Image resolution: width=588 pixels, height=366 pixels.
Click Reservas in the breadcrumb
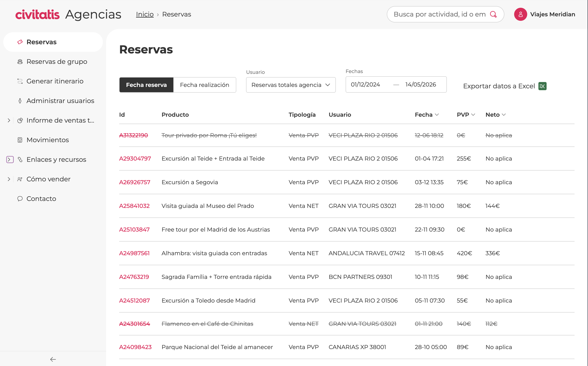[176, 14]
